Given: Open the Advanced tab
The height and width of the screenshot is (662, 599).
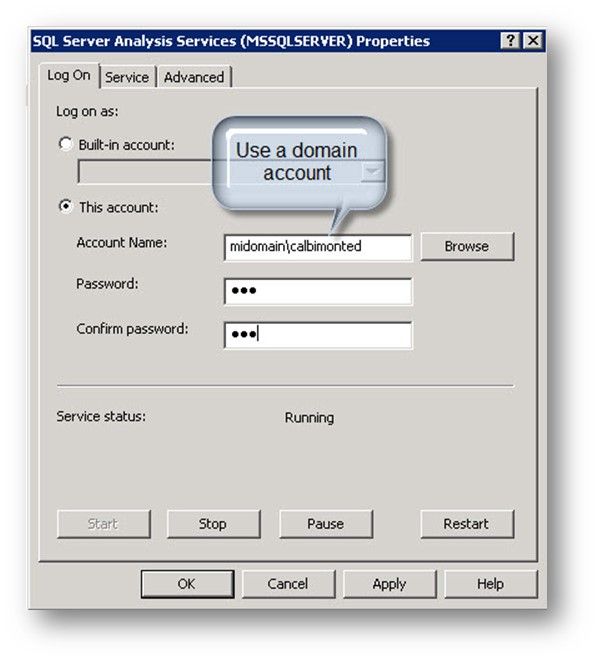Looking at the screenshot, I should point(194,78).
